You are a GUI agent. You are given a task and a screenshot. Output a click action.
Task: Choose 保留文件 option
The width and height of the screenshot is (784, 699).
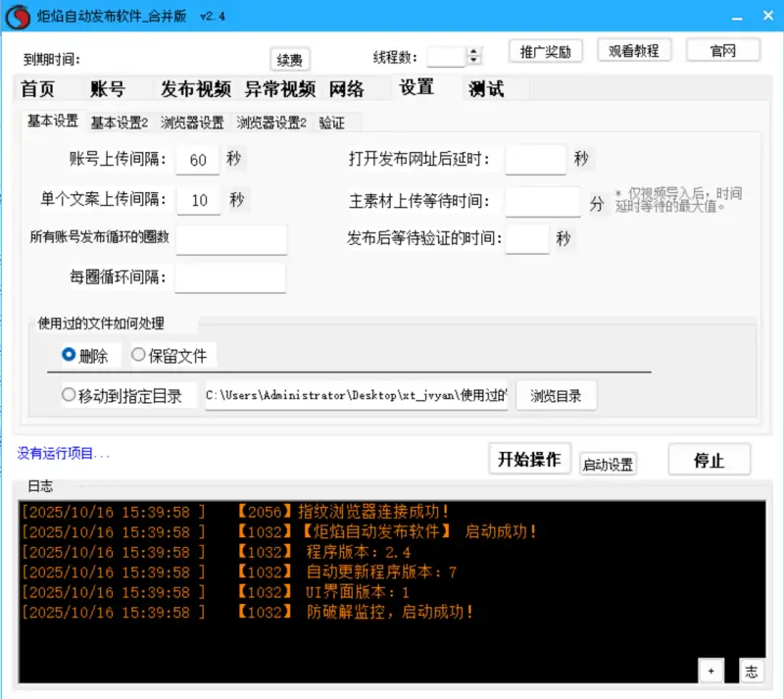point(139,356)
